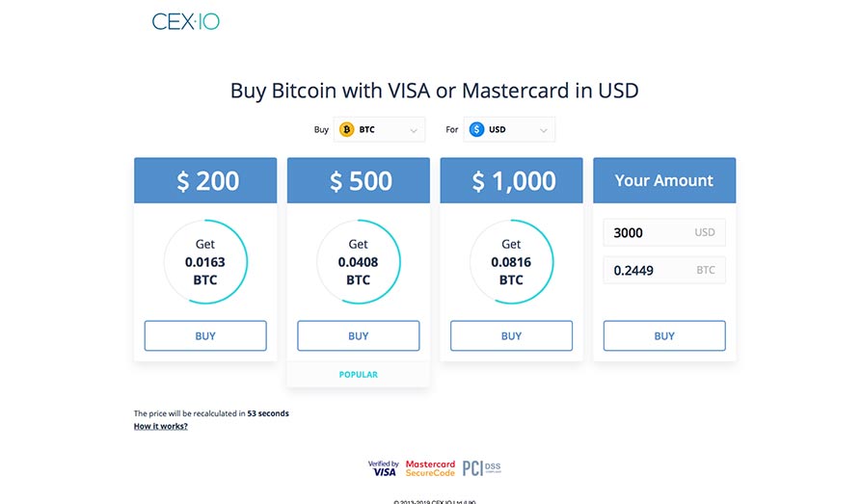861x504 pixels.
Task: Expand the chevron beside BTC
Action: coord(414,130)
